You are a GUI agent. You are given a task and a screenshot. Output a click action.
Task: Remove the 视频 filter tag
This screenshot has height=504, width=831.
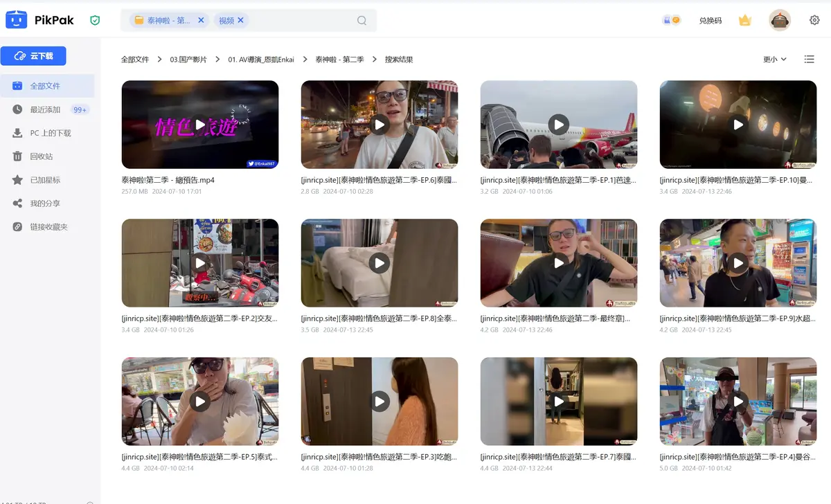click(240, 21)
